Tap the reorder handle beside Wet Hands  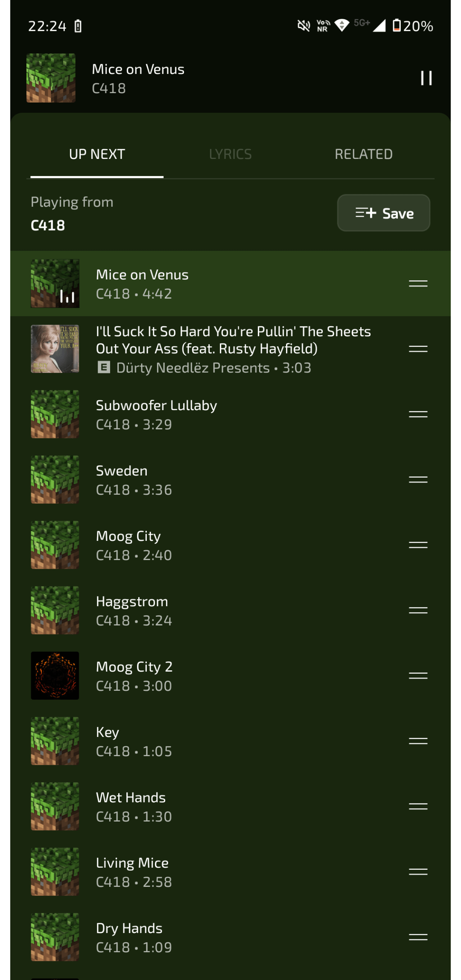tap(418, 807)
